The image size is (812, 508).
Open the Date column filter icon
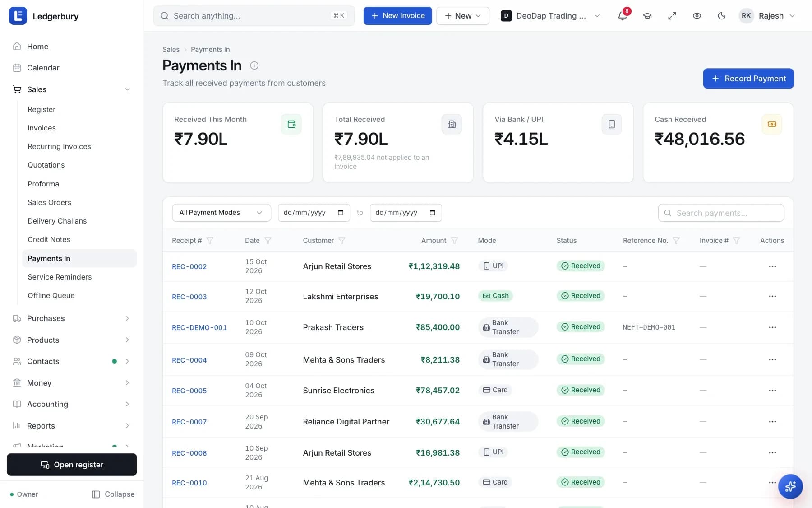[x=268, y=241]
